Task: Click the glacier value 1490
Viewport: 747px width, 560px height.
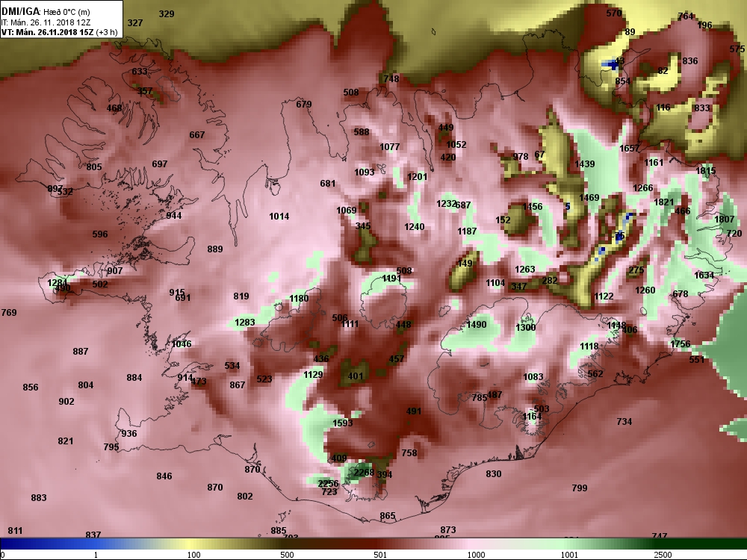Action: point(477,324)
